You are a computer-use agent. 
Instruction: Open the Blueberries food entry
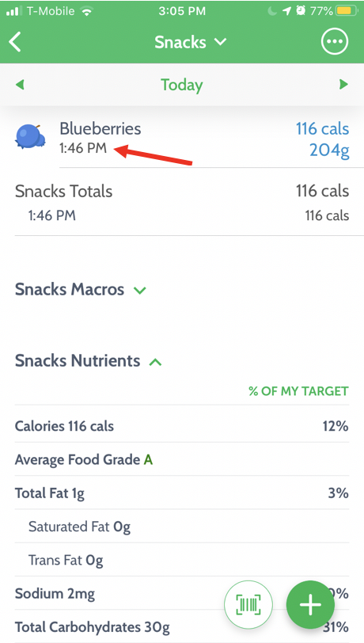(x=182, y=139)
